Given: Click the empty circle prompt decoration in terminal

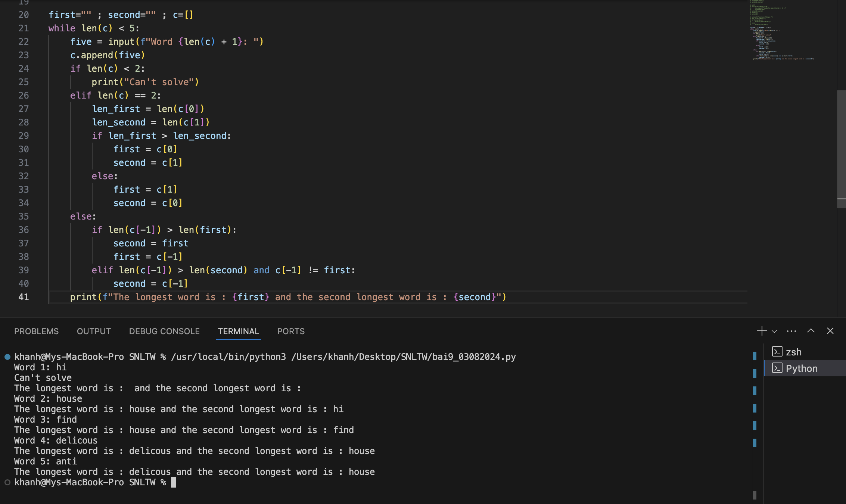Looking at the screenshot, I should 7,482.
